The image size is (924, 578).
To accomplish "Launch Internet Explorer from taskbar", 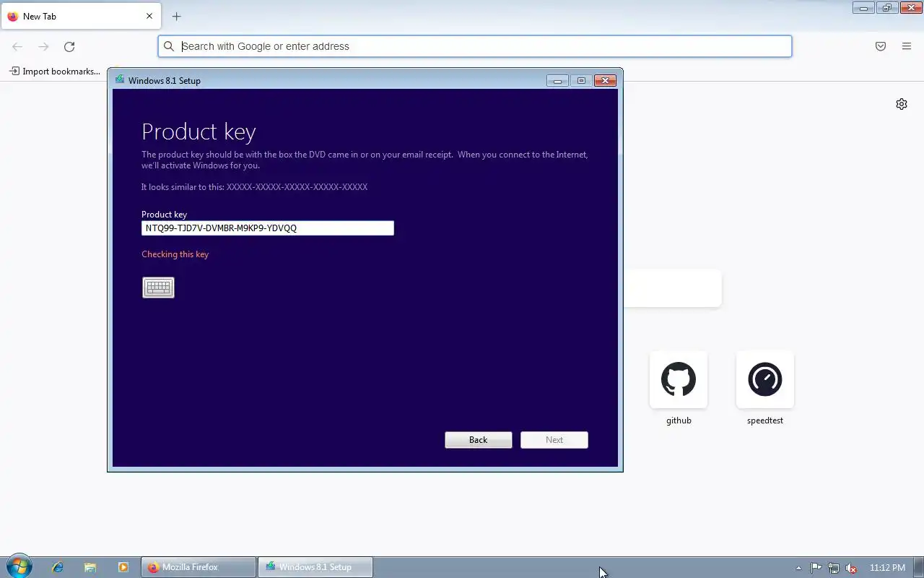I will [x=58, y=567].
